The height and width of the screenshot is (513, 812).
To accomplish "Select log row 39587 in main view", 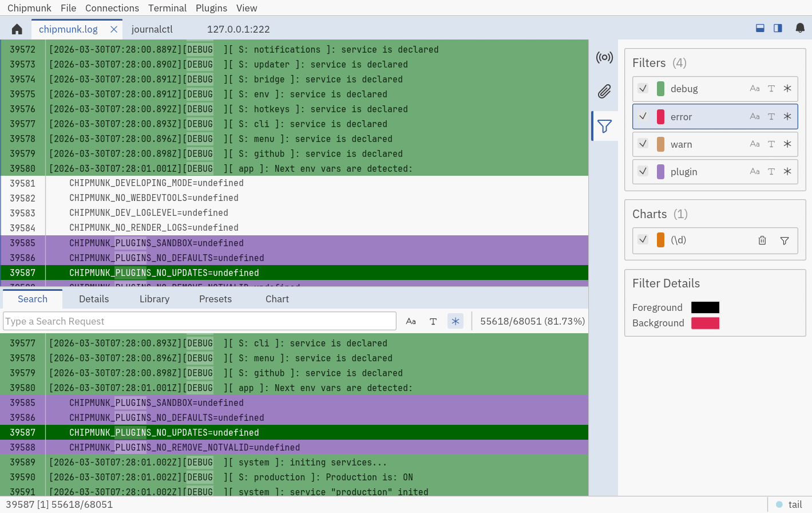I will pyautogui.click(x=294, y=273).
